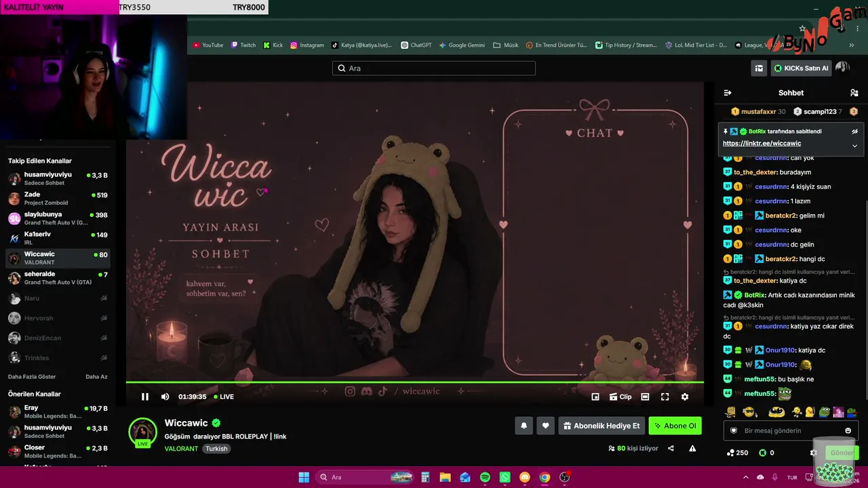Click the taskbar Ara search box

click(366, 477)
